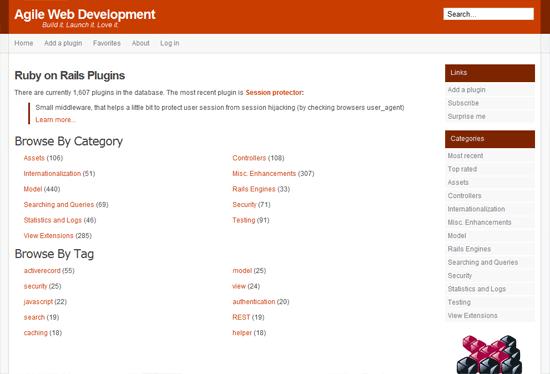The image size is (550, 374).
Task: Open Misc. Enhancements (307) category link
Action: (x=264, y=173)
